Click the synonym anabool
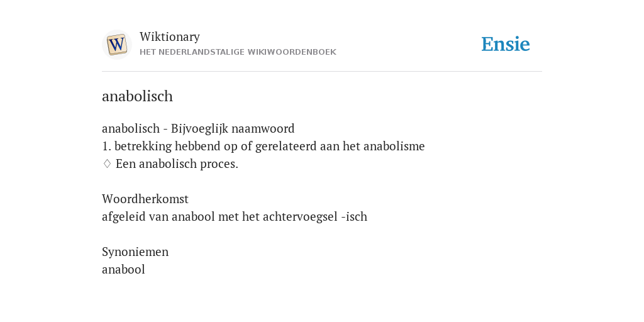 tap(123, 269)
